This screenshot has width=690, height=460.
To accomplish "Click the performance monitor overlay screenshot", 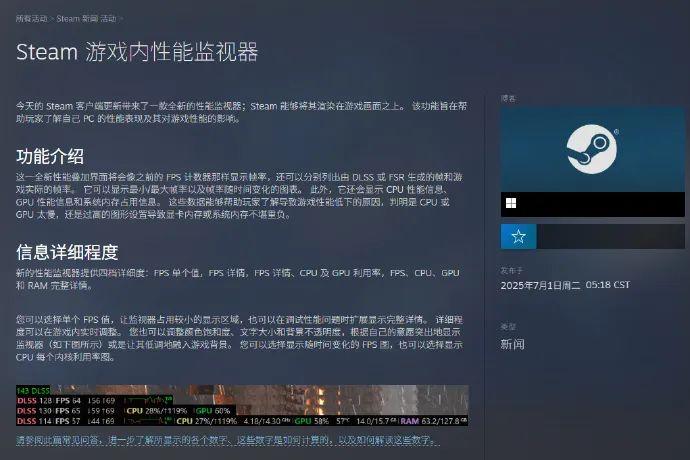I will [x=242, y=407].
